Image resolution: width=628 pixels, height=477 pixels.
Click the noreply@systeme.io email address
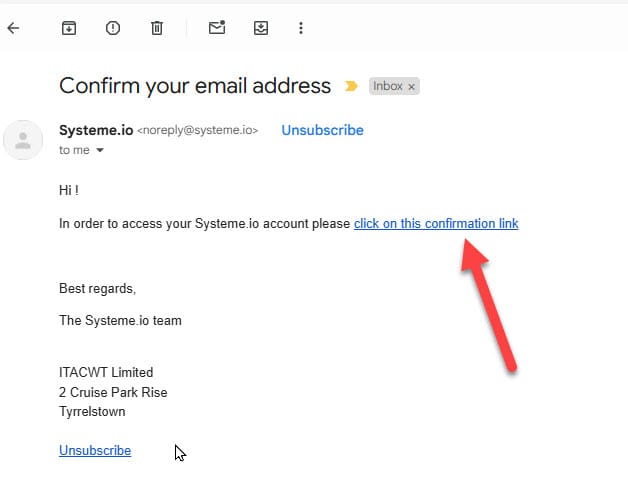(197, 130)
